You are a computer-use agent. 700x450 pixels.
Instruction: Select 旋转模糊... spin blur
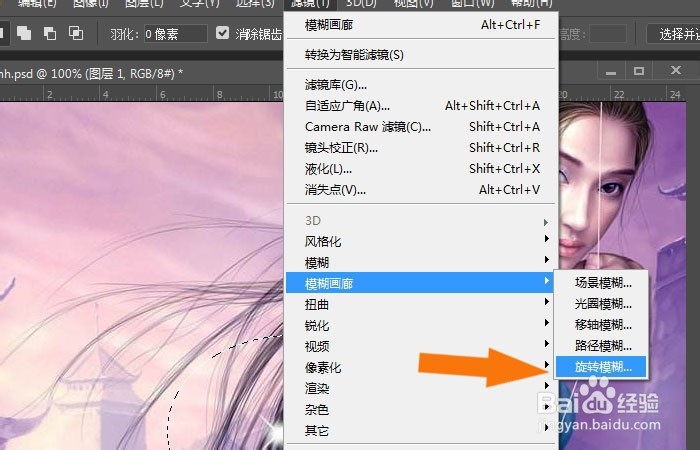click(x=601, y=367)
